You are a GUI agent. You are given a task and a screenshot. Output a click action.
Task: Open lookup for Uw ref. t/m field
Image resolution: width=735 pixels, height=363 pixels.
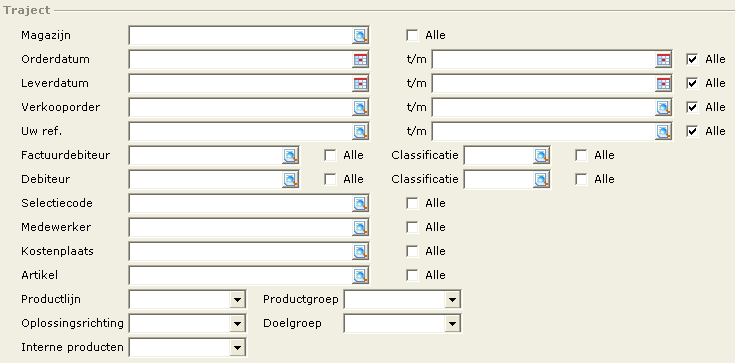[663, 131]
